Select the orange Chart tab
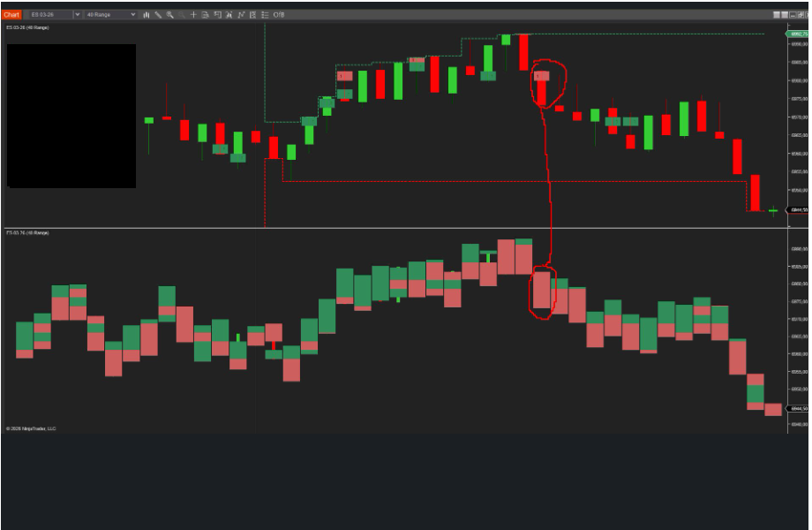Screen dimensions: 812x530 click(11, 15)
